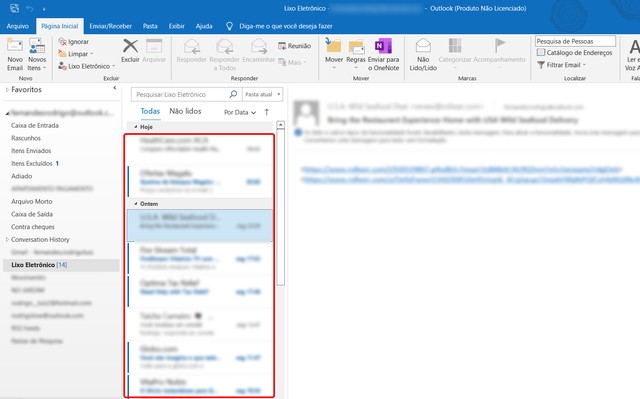Open the Por Data sort dropdown
Viewport: 640px width, 399px height.
pos(240,112)
